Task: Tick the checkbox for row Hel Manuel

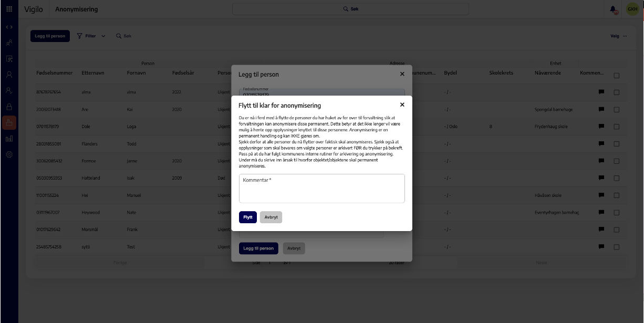Action: pyautogui.click(x=617, y=195)
